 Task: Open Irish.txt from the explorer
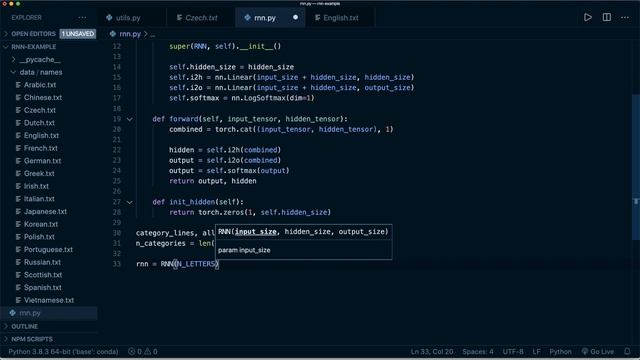pyautogui.click(x=36, y=186)
